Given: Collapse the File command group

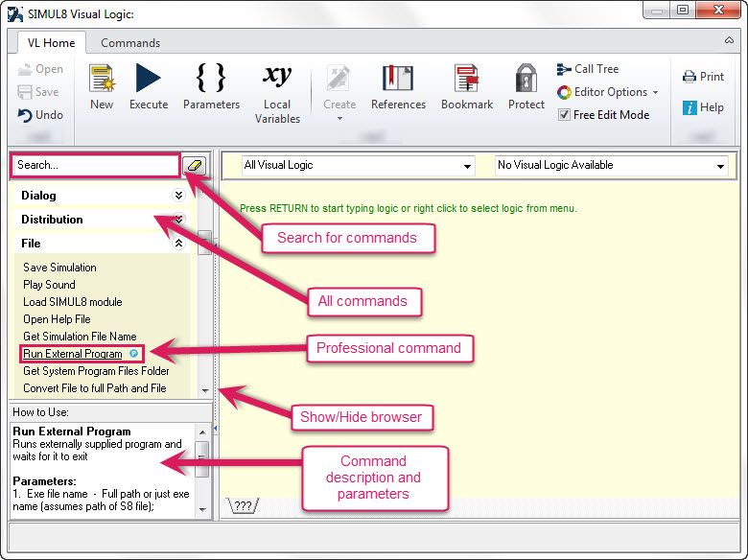Looking at the screenshot, I should [x=178, y=243].
